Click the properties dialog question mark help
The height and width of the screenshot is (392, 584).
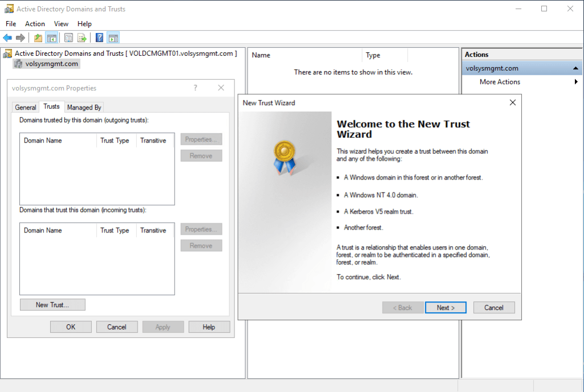click(196, 88)
